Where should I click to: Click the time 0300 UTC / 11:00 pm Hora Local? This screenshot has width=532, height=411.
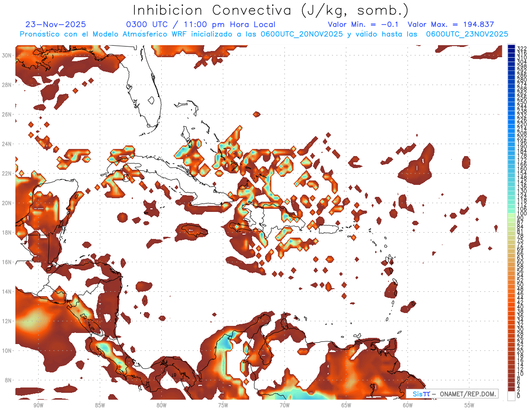(201, 25)
